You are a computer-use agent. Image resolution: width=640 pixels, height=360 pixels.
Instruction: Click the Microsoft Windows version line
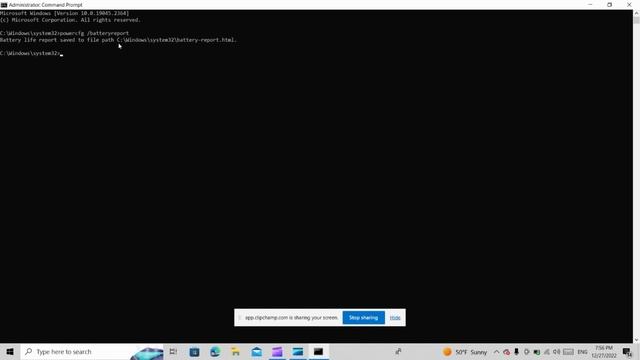[x=64, y=13]
